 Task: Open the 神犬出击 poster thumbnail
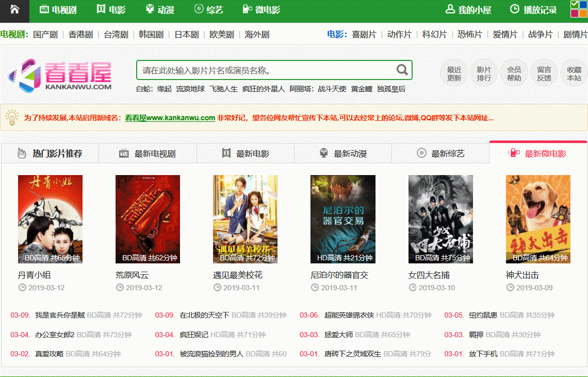coord(538,219)
